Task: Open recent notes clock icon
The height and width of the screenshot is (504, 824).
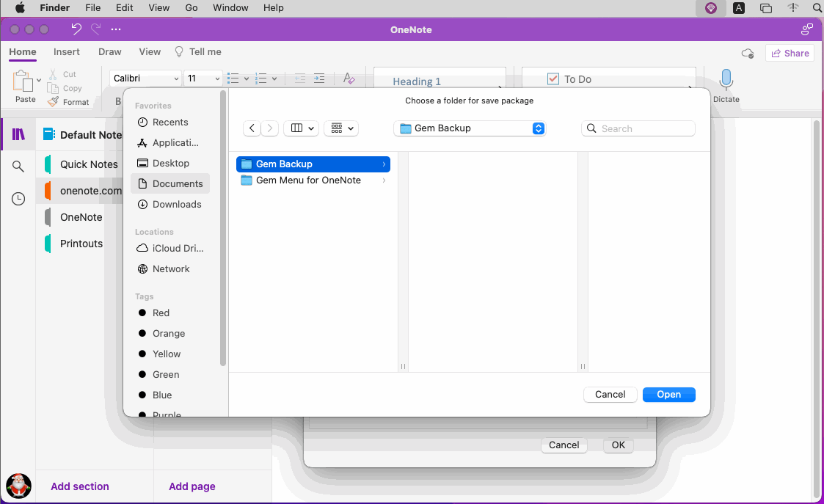Action: 18,199
